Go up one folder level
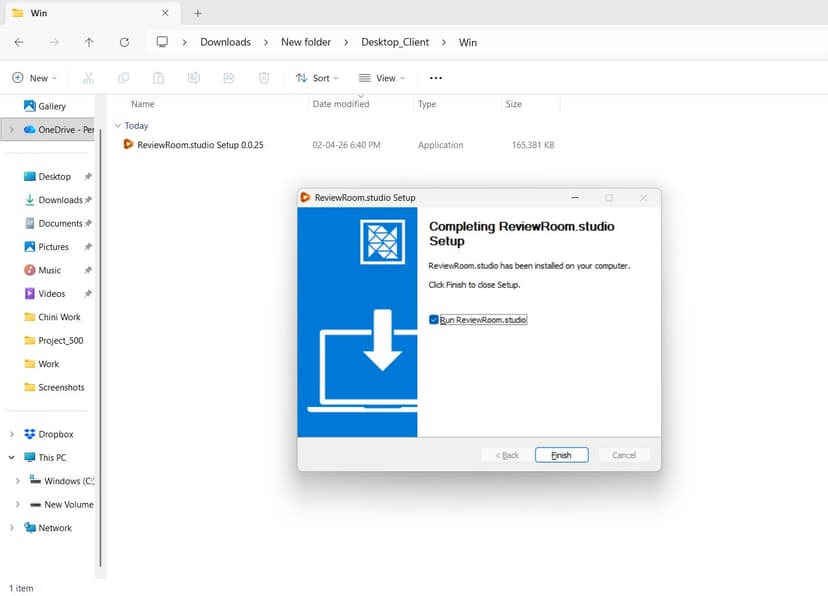828x596 pixels. click(x=89, y=42)
